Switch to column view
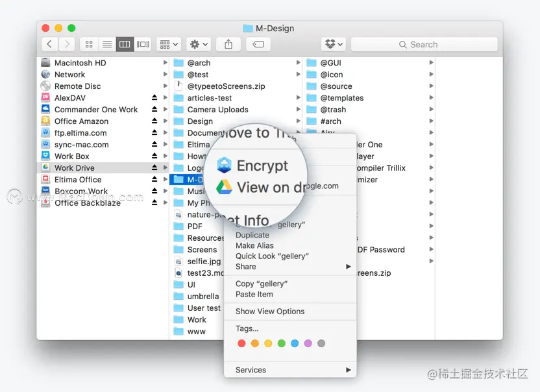 pos(125,44)
